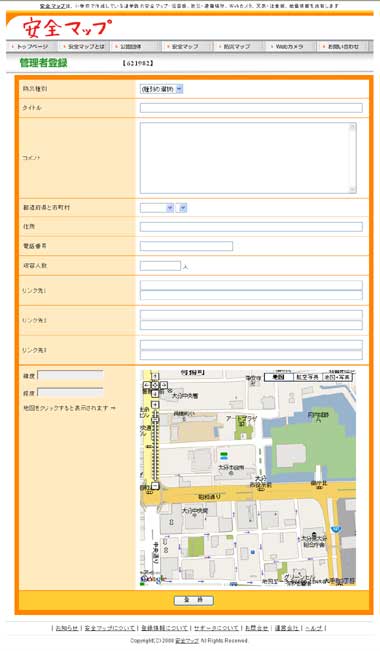Pan the map left with the arrow
This screenshot has height=651, width=380.
coord(147,385)
